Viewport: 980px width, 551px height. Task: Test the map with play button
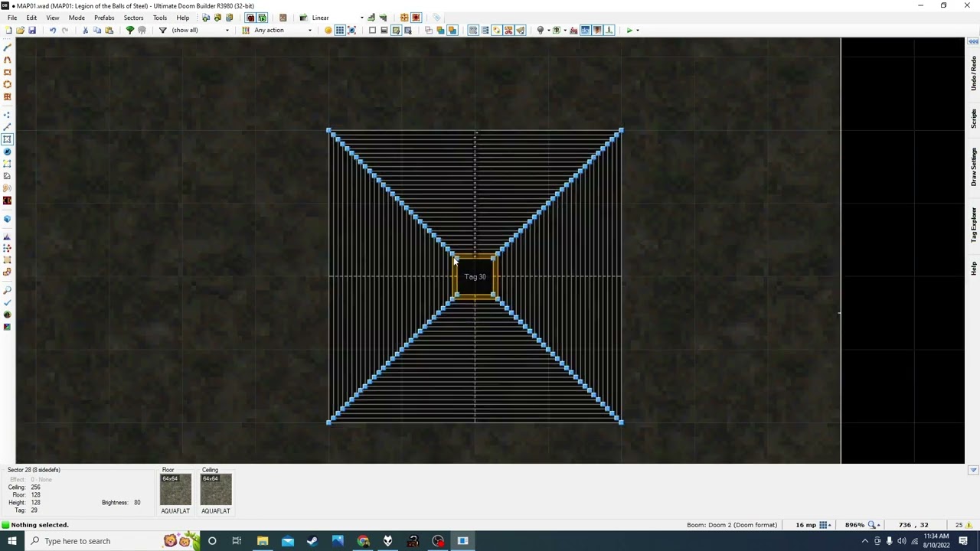pos(629,30)
